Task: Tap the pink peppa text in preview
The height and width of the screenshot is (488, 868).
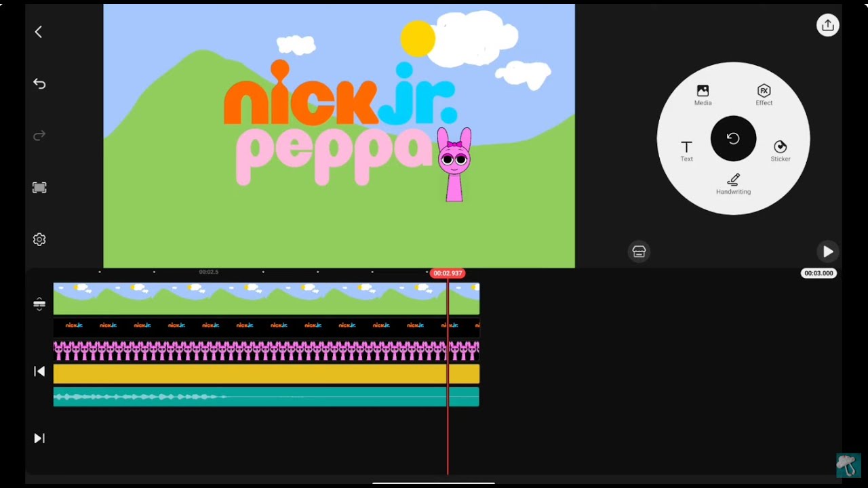Action: [333, 156]
